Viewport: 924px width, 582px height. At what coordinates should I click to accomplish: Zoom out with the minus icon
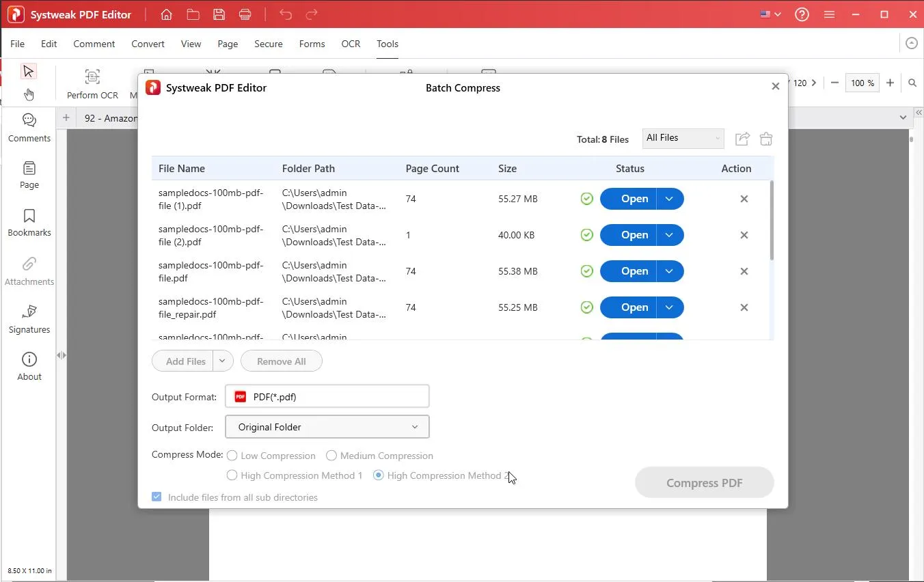coord(834,83)
